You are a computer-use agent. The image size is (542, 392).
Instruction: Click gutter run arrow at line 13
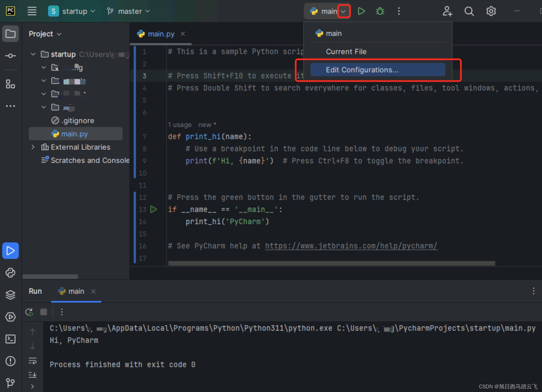pyautogui.click(x=154, y=210)
